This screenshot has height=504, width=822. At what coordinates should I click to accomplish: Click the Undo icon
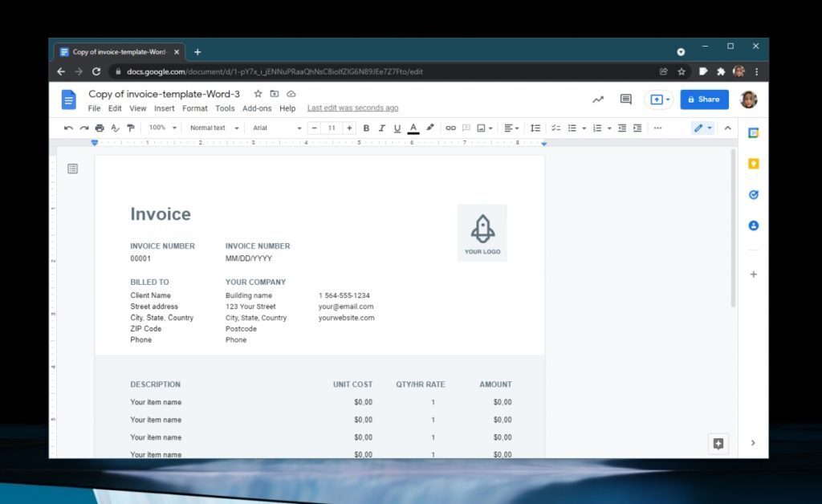tap(68, 128)
